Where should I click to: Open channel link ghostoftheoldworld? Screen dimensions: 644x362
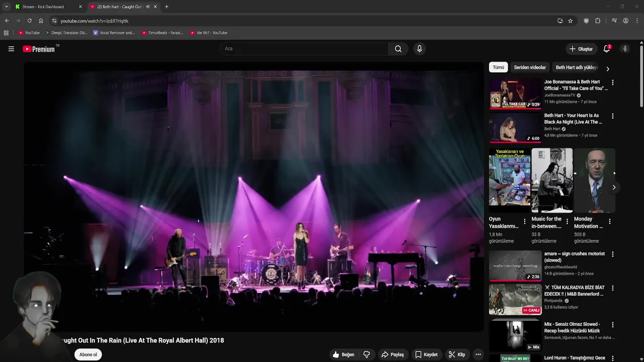click(x=560, y=267)
